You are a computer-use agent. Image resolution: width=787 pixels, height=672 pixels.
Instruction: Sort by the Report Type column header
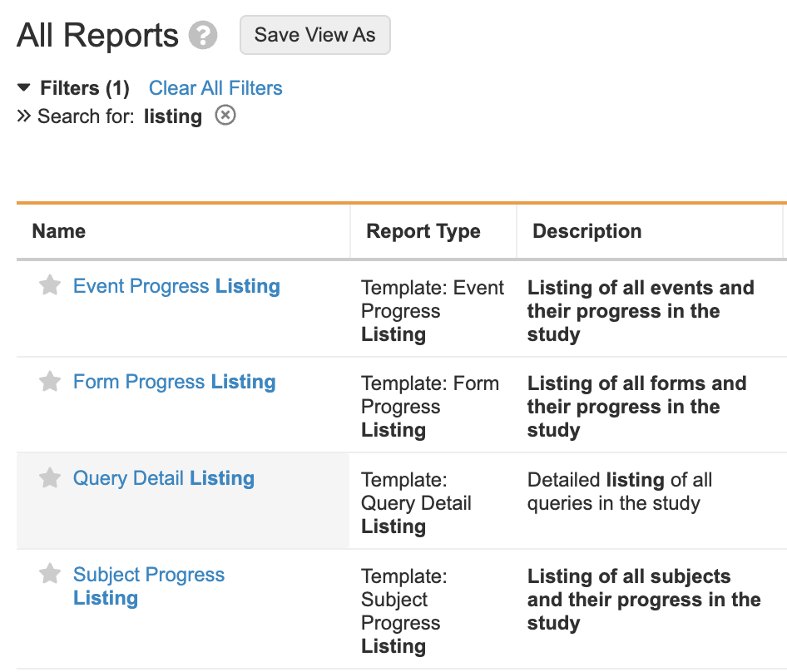click(423, 231)
